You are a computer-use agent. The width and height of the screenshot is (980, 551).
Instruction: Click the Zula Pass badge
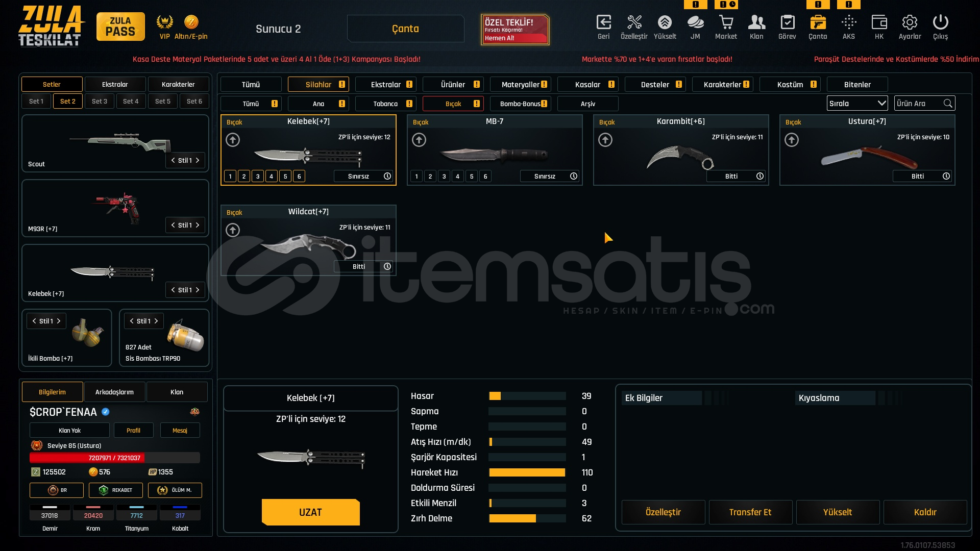(x=120, y=27)
